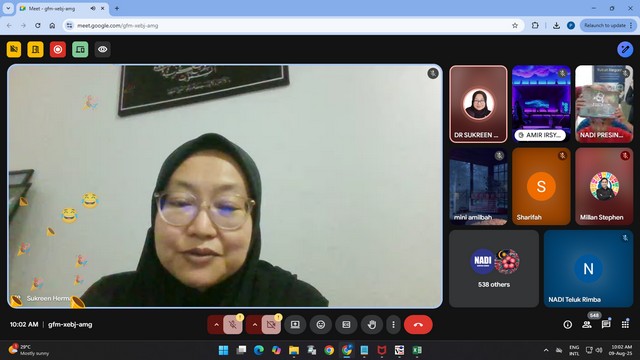Viewport: 640px width, 360px height.
Task: Open the 538 others participants tile
Action: click(x=494, y=269)
